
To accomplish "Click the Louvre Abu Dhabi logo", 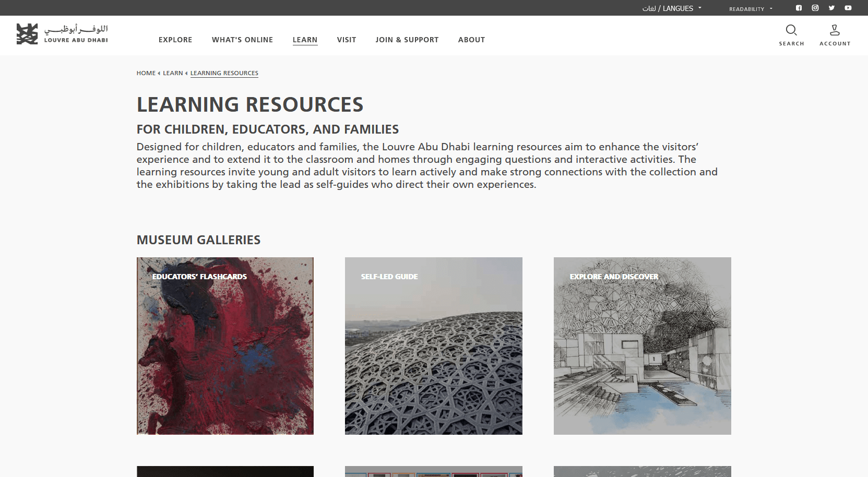I will (x=62, y=34).
